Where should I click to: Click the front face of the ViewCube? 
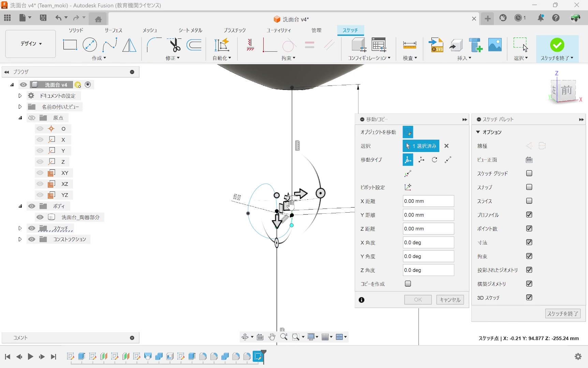(x=567, y=91)
